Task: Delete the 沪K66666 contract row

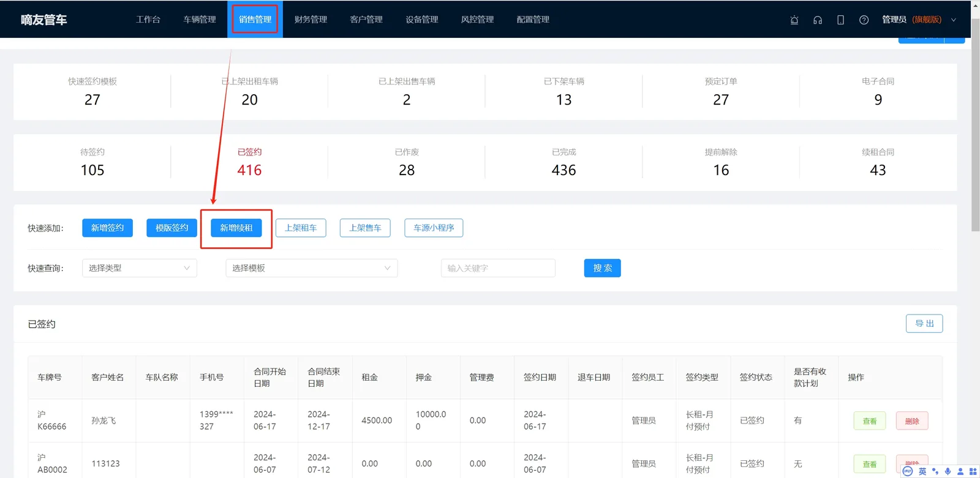Action: pyautogui.click(x=912, y=421)
